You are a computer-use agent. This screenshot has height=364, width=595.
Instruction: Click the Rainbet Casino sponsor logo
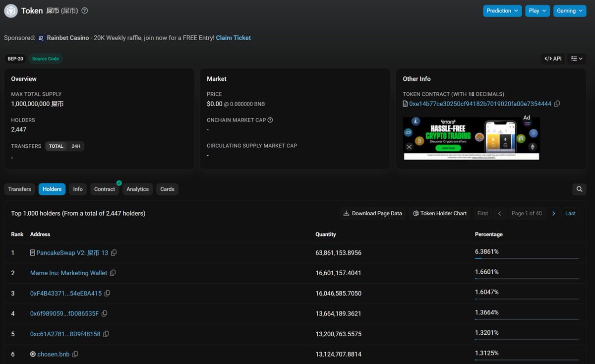pos(42,38)
